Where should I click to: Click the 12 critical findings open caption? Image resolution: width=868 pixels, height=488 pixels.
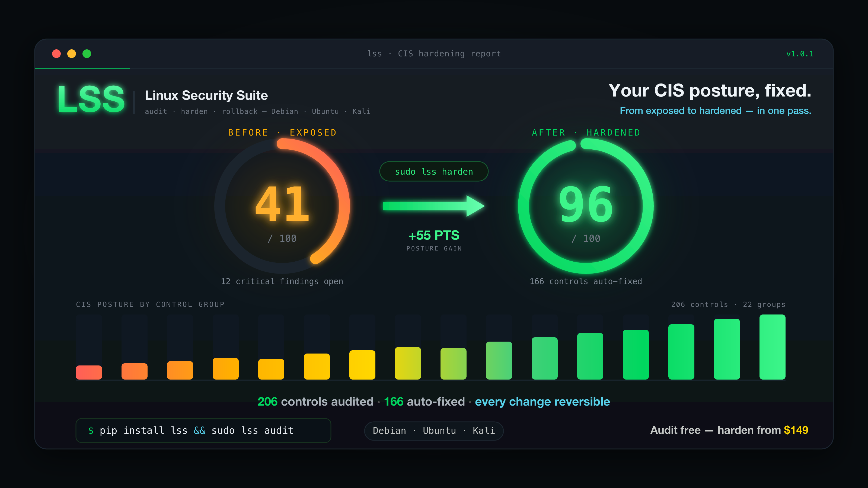pyautogui.click(x=282, y=281)
